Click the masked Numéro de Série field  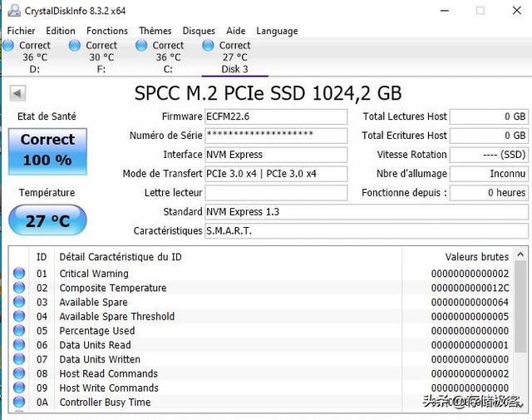(x=276, y=136)
